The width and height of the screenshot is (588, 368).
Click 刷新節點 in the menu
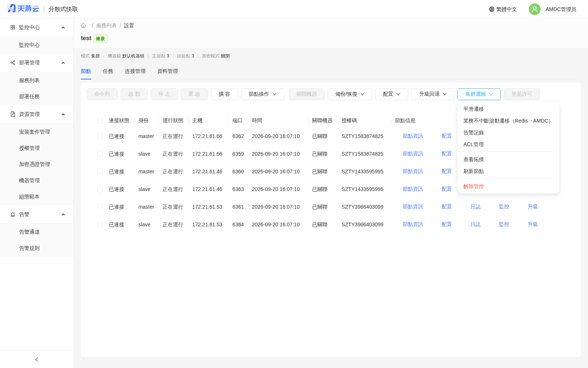click(508, 171)
